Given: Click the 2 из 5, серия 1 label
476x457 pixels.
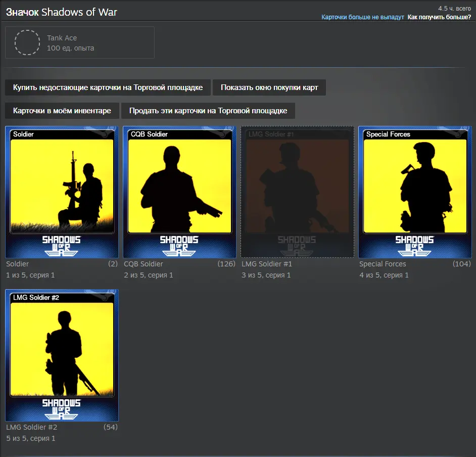Looking at the screenshot, I should pyautogui.click(x=149, y=275).
